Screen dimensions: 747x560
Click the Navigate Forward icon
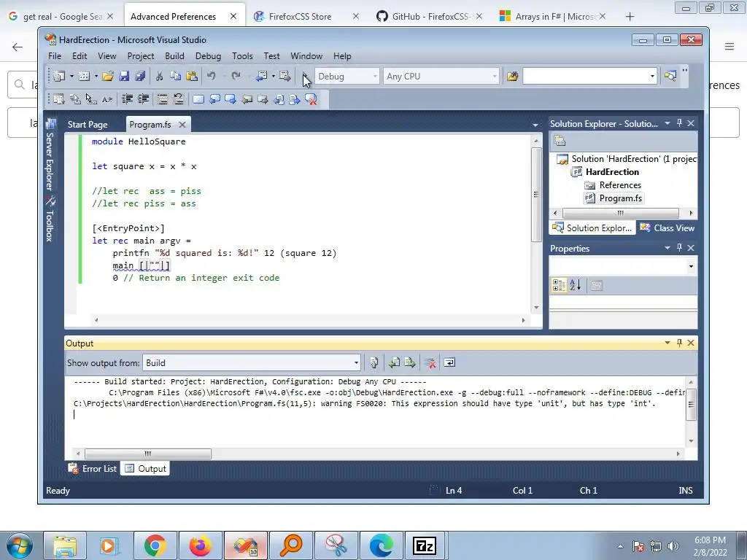(285, 76)
